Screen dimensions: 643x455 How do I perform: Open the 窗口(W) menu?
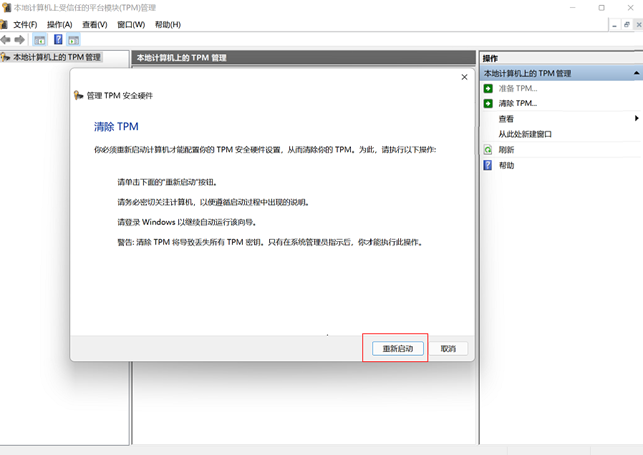131,24
